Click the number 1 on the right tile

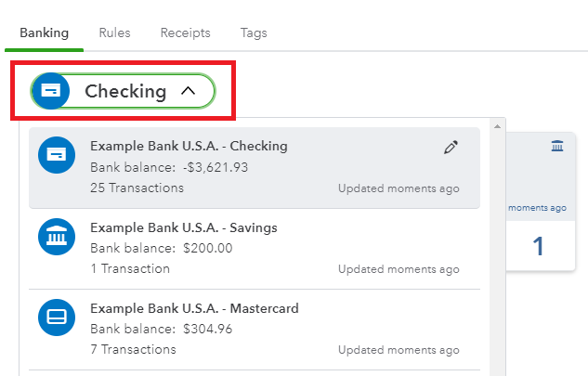coord(538,246)
